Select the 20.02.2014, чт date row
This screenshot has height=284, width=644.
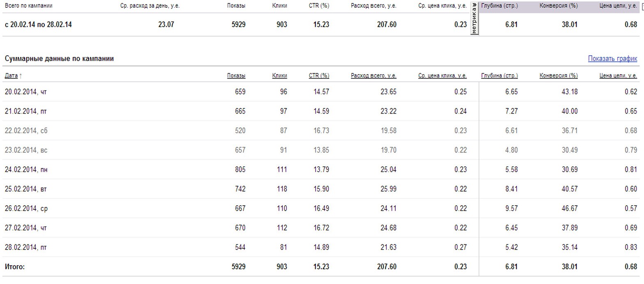26,92
